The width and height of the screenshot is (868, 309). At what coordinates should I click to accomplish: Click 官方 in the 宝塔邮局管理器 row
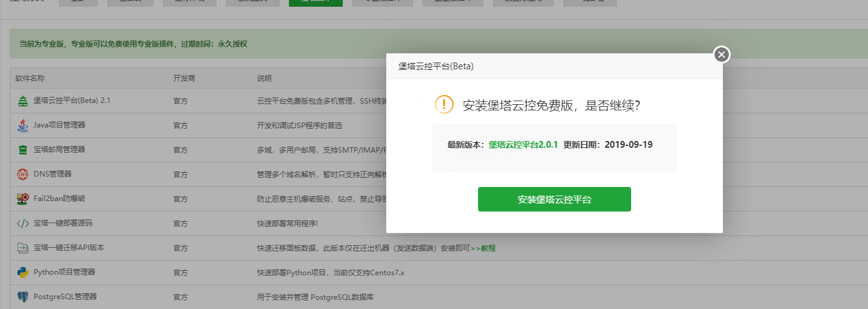pos(181,150)
